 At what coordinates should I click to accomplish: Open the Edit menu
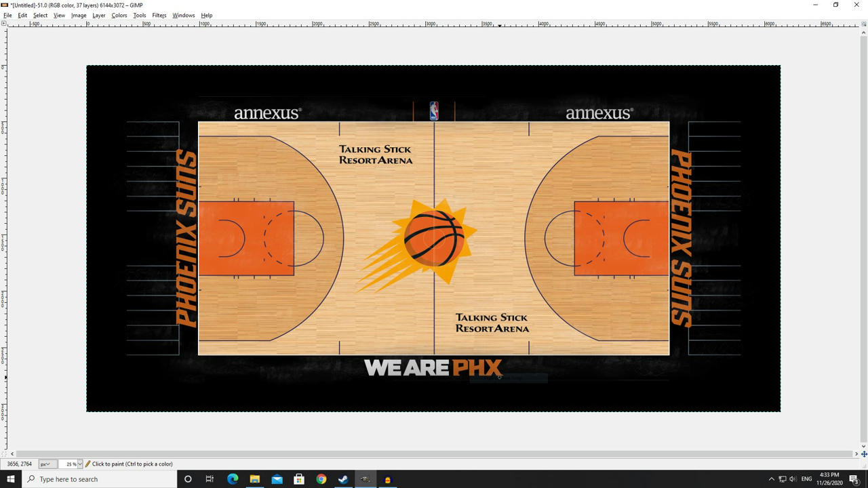(x=22, y=15)
